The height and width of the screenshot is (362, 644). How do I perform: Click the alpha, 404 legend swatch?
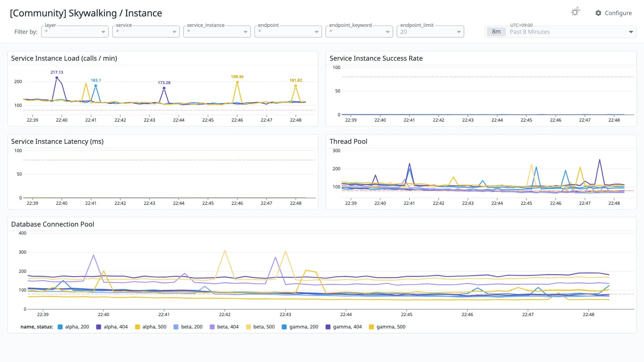(x=99, y=327)
